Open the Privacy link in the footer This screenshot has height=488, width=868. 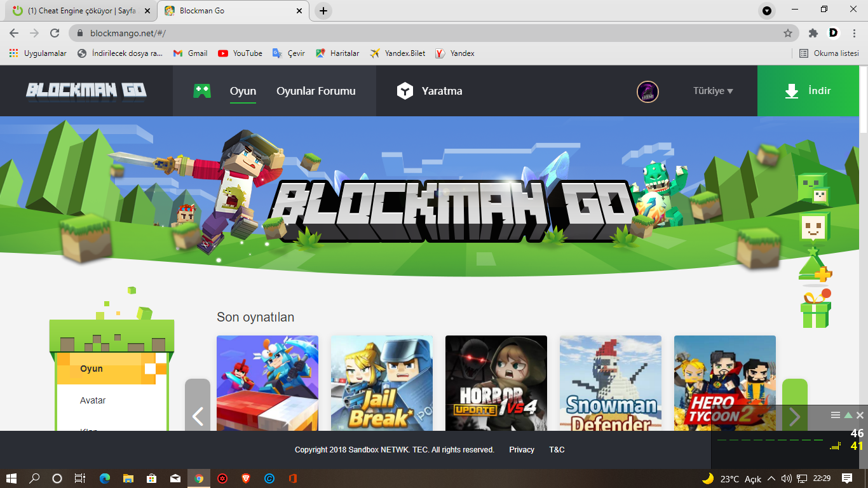(522, 450)
